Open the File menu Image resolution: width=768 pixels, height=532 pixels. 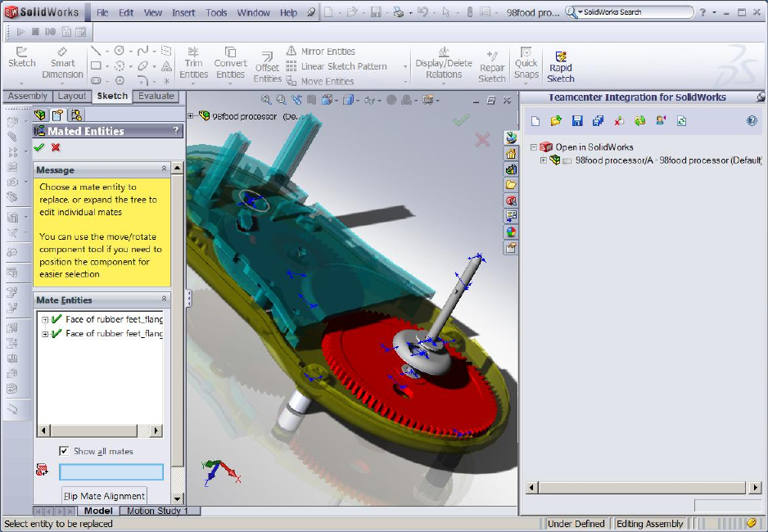(x=102, y=13)
